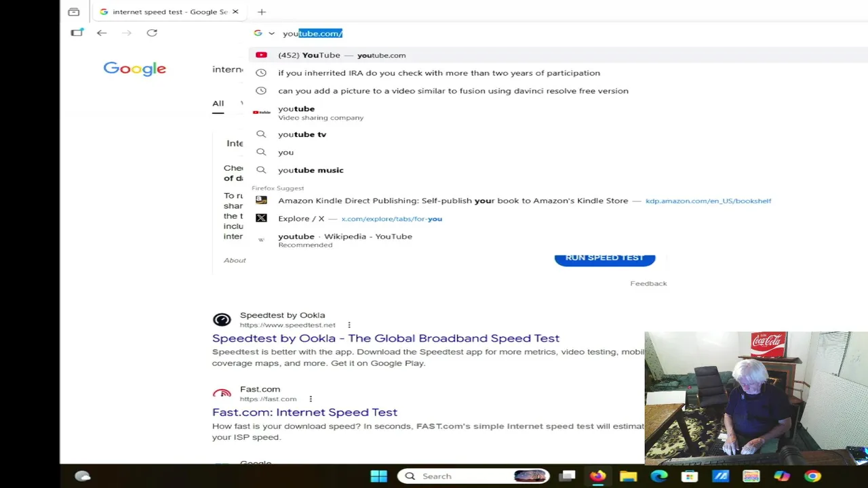
Task: Open File Explorer from the taskbar
Action: click(x=628, y=476)
